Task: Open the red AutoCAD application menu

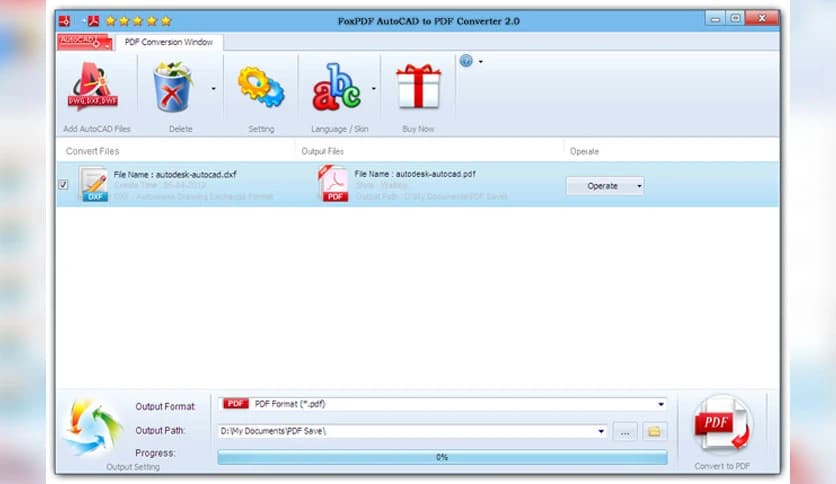Action: pyautogui.click(x=85, y=42)
